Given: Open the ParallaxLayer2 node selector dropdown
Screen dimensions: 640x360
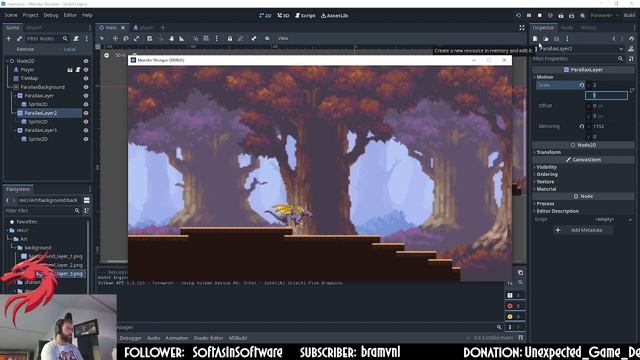Looking at the screenshot, I should click(x=621, y=49).
